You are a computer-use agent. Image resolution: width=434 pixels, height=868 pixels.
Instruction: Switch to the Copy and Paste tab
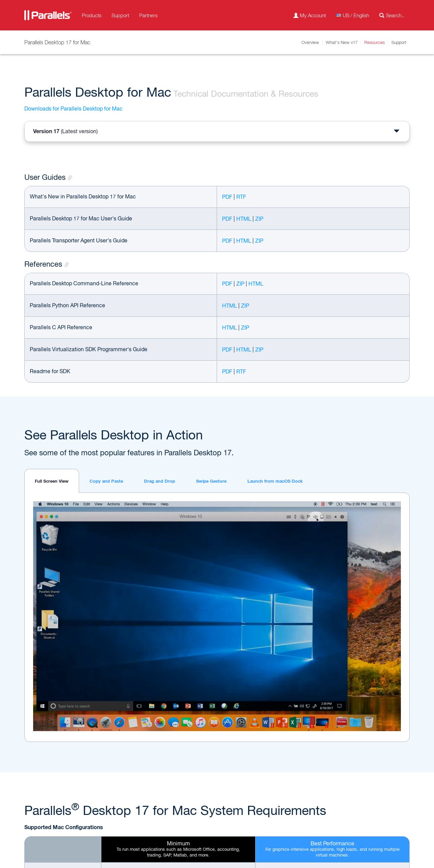(106, 481)
